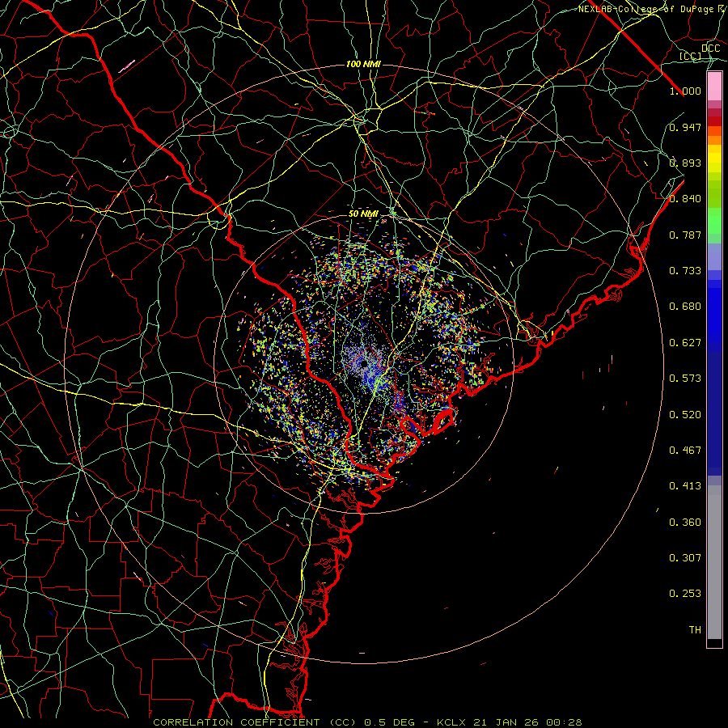
Task: Click the 0.893 scale value
Action: 685,163
